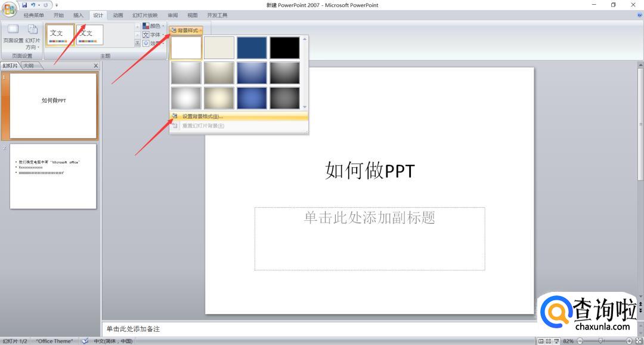The image size is (644, 345).
Task: Go to previous slide via double-arrow button
Action: click(x=640, y=304)
